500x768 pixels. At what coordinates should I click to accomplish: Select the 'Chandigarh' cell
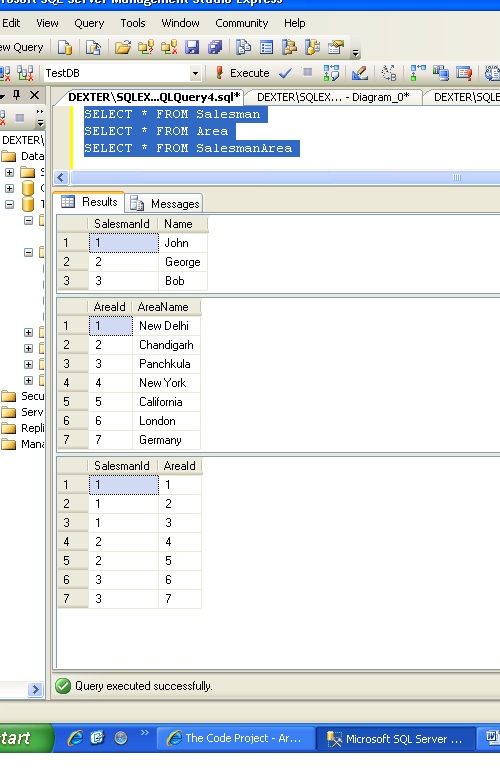166,345
